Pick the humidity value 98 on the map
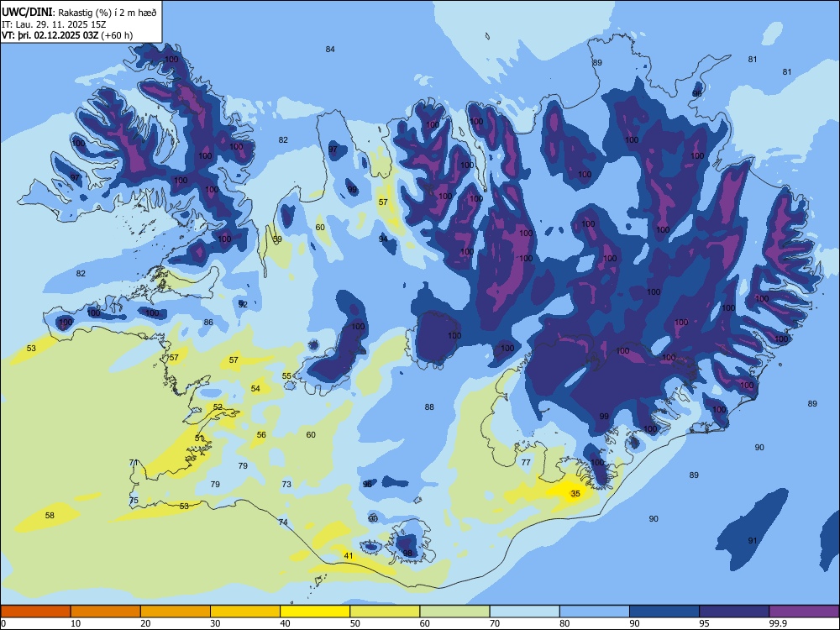 [407, 553]
